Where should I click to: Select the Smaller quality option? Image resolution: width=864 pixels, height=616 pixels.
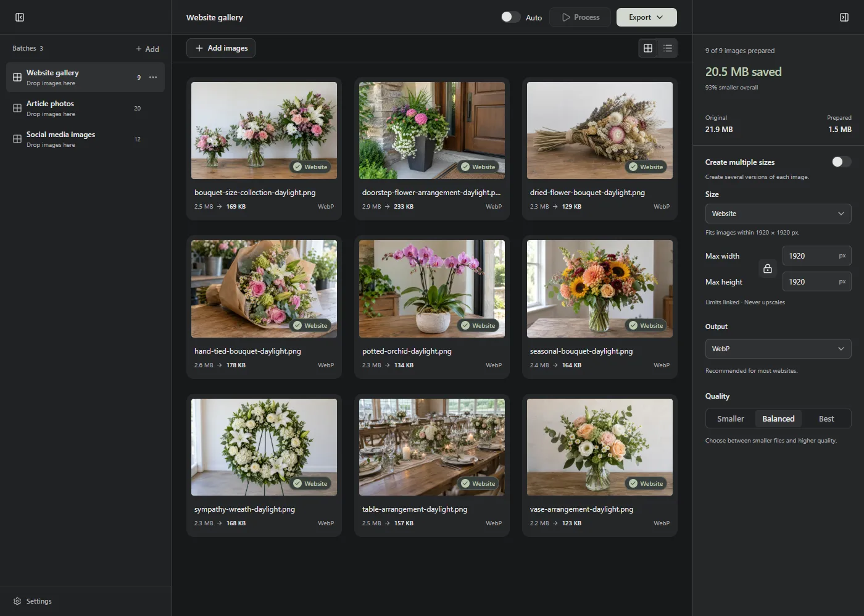coord(730,418)
